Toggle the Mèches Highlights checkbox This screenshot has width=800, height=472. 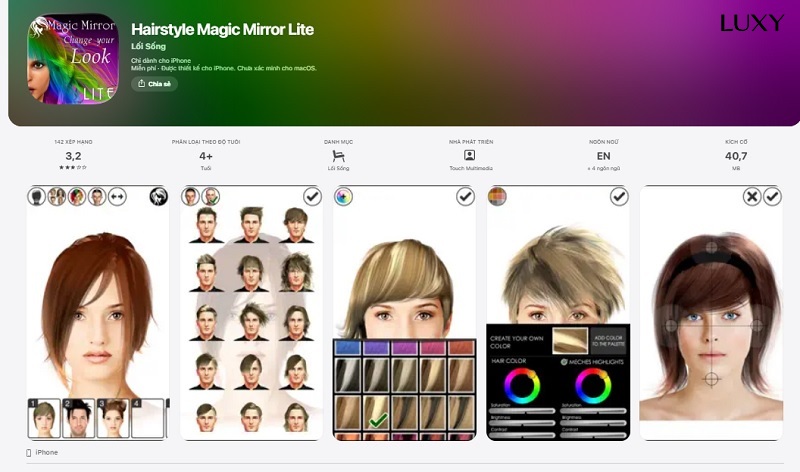point(564,362)
